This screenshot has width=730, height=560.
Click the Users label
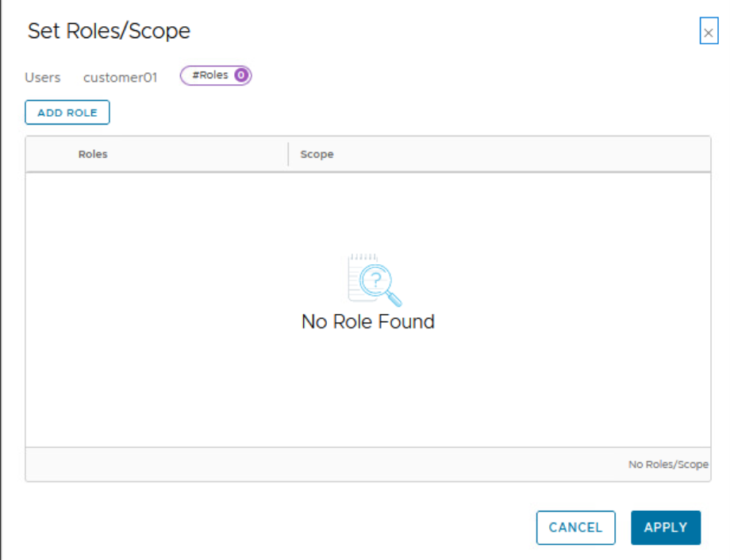pyautogui.click(x=43, y=78)
